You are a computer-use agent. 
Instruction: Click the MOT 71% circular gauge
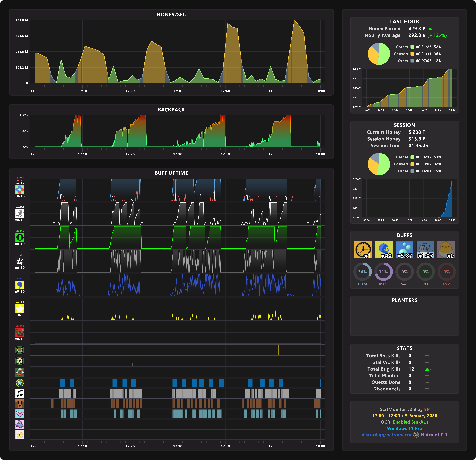point(383,272)
